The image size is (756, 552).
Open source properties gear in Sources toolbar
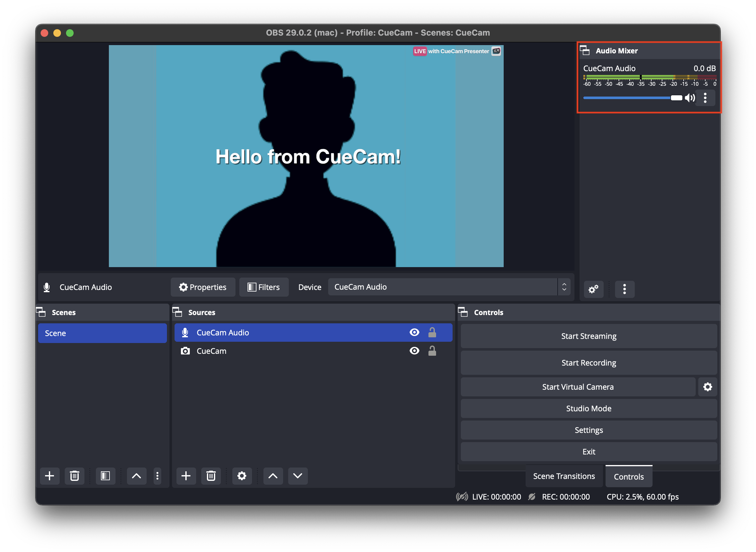242,476
